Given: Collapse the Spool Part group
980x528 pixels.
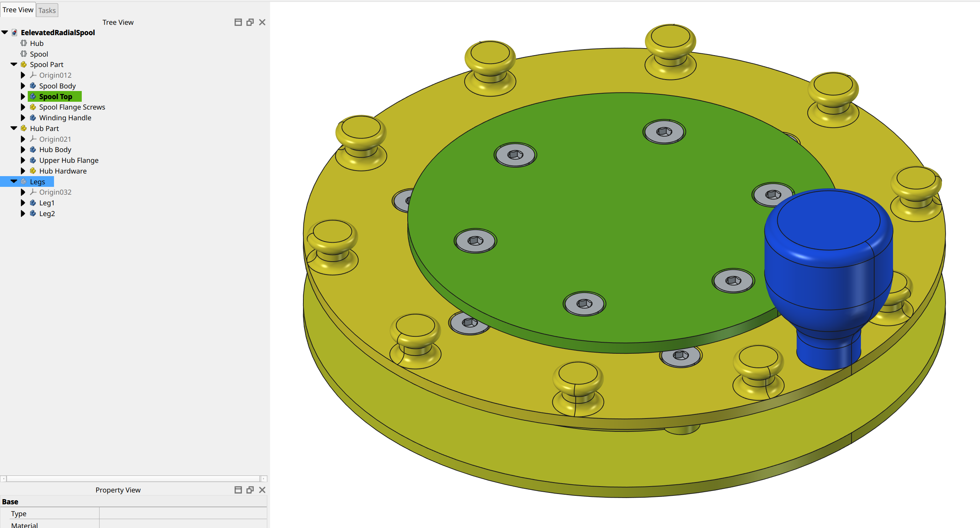Looking at the screenshot, I should tap(14, 64).
